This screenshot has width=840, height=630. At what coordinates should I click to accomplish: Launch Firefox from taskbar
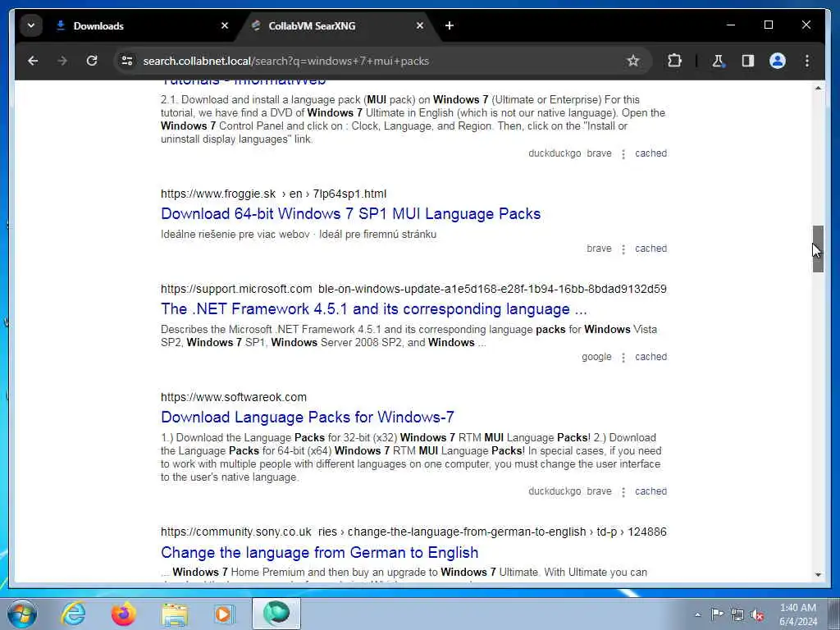click(x=124, y=614)
